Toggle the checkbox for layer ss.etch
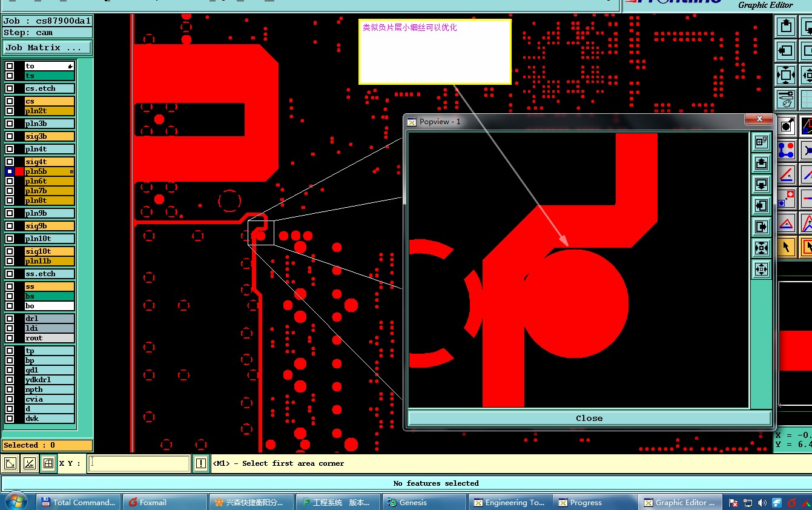Viewport: 812px width, 510px height. [x=10, y=274]
